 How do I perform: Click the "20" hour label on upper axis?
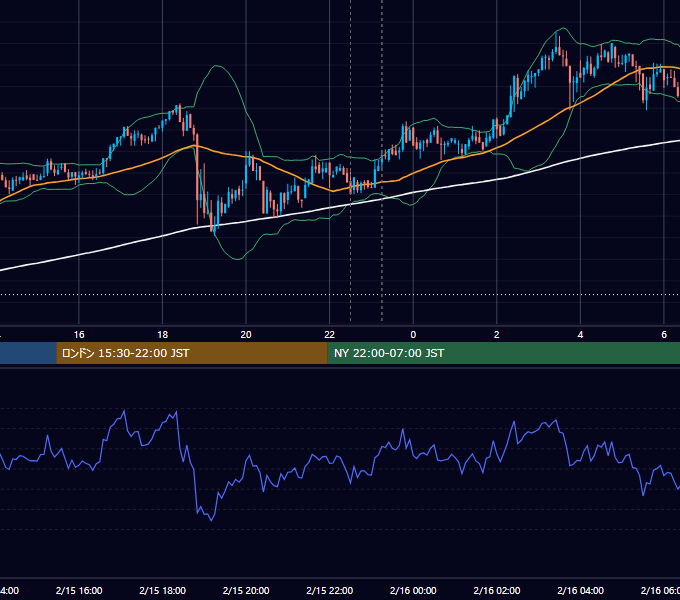(x=246, y=335)
